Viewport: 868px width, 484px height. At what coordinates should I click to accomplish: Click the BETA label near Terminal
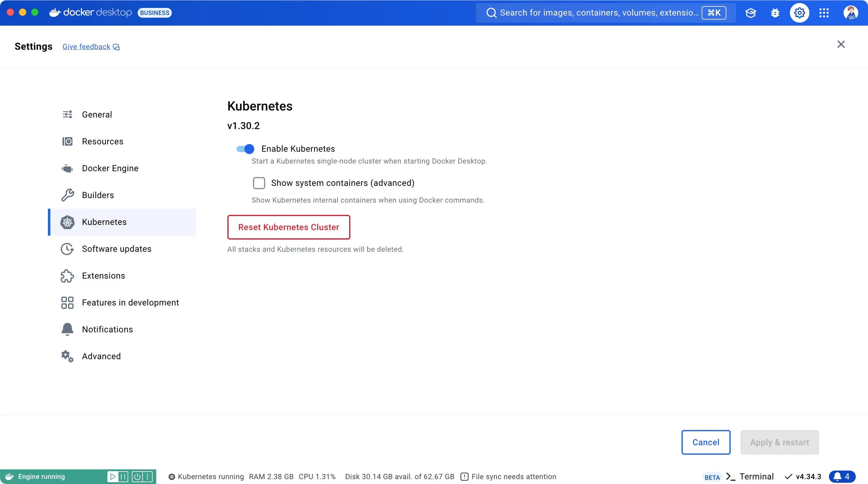click(712, 477)
